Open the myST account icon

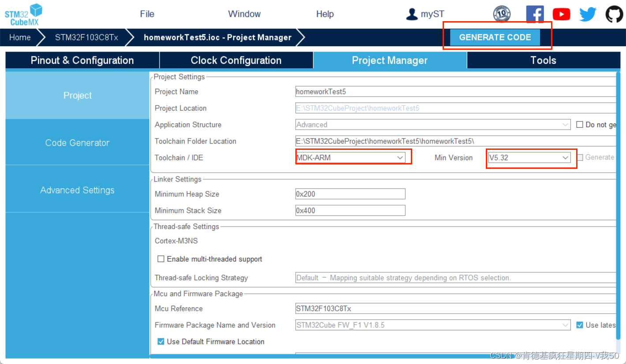click(412, 14)
